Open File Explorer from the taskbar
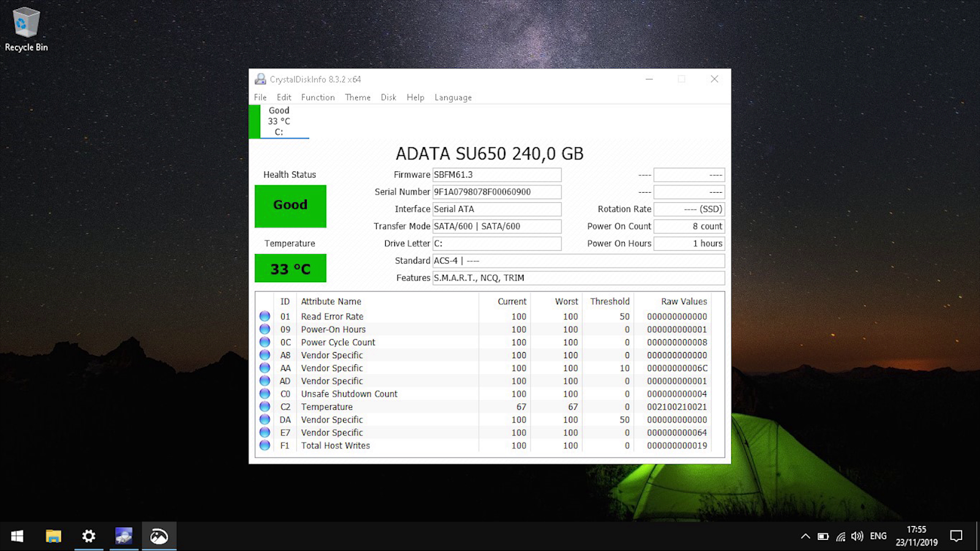Screen dimensions: 980x551 tap(53, 536)
